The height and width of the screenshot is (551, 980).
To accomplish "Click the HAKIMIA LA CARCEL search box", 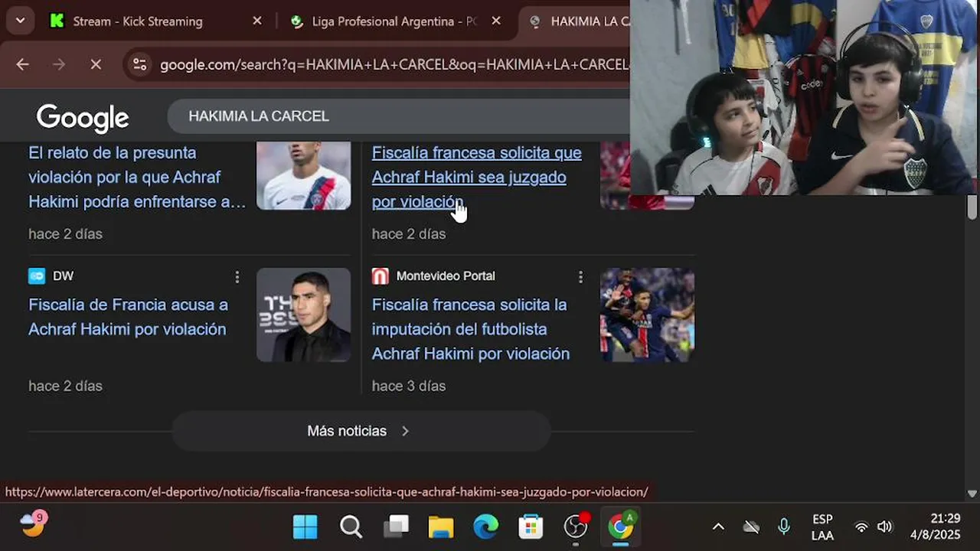I will tap(398, 116).
